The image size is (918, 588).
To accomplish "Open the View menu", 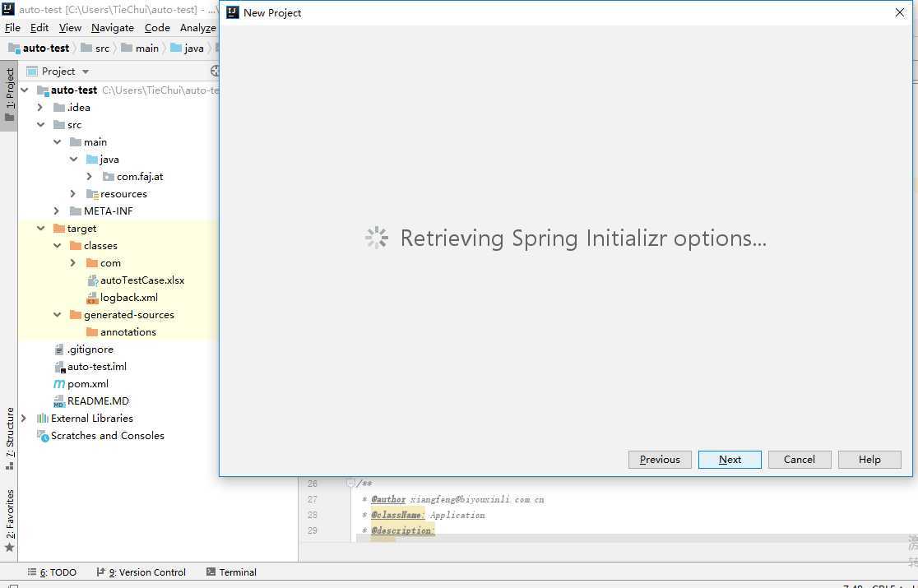I will pyautogui.click(x=70, y=27).
